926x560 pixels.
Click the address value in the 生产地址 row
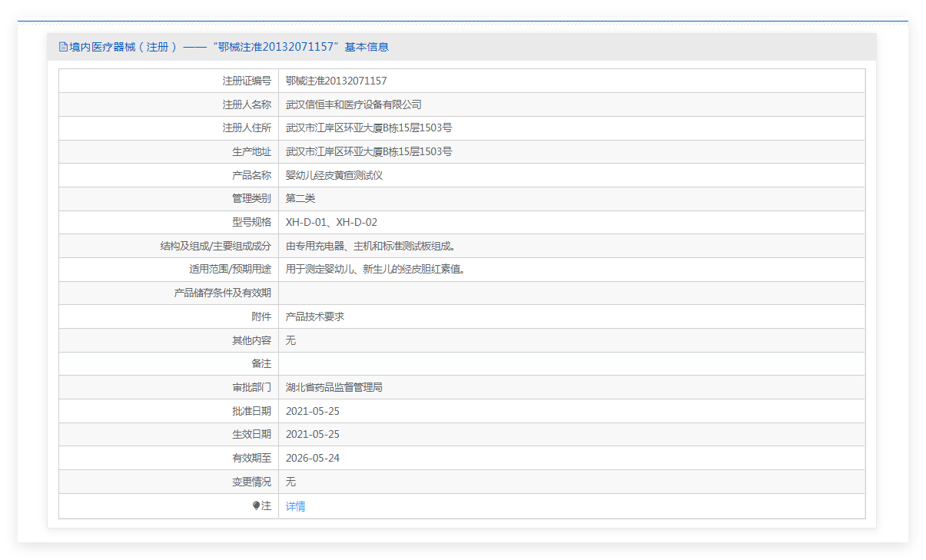point(369,152)
